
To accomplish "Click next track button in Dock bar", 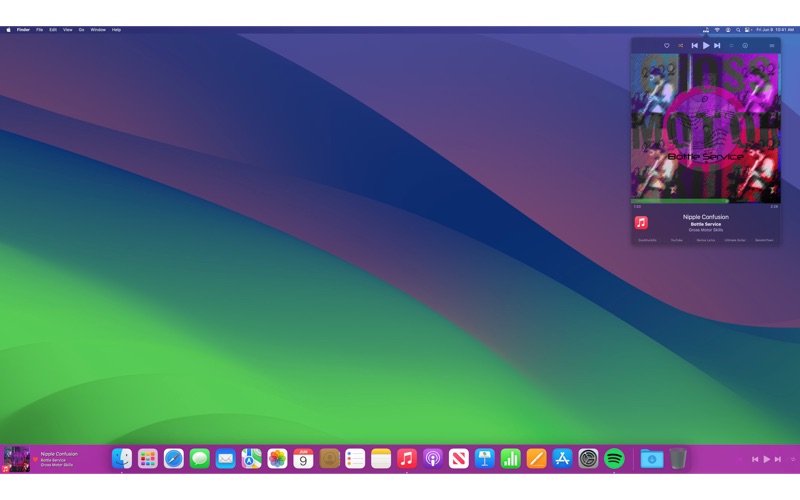I will click(778, 459).
